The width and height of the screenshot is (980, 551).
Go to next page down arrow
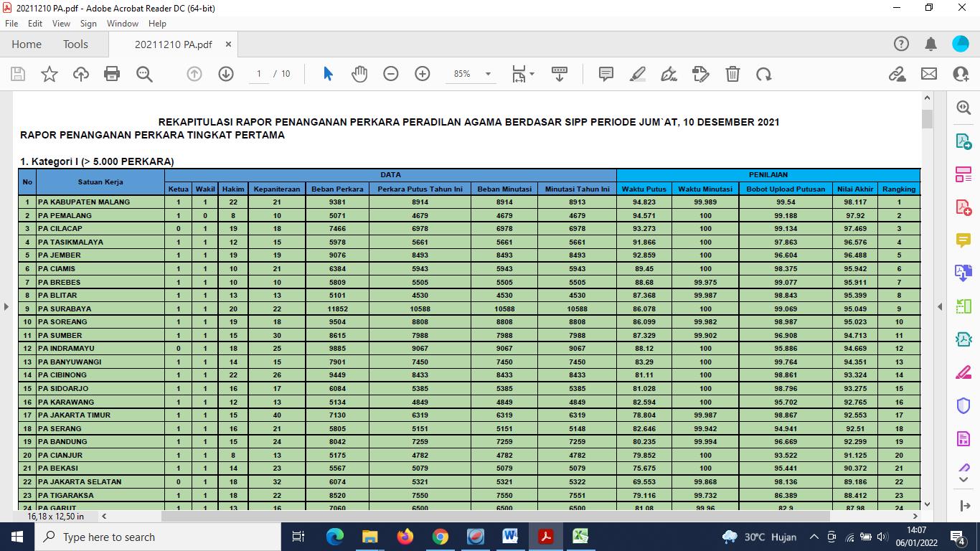(x=226, y=74)
